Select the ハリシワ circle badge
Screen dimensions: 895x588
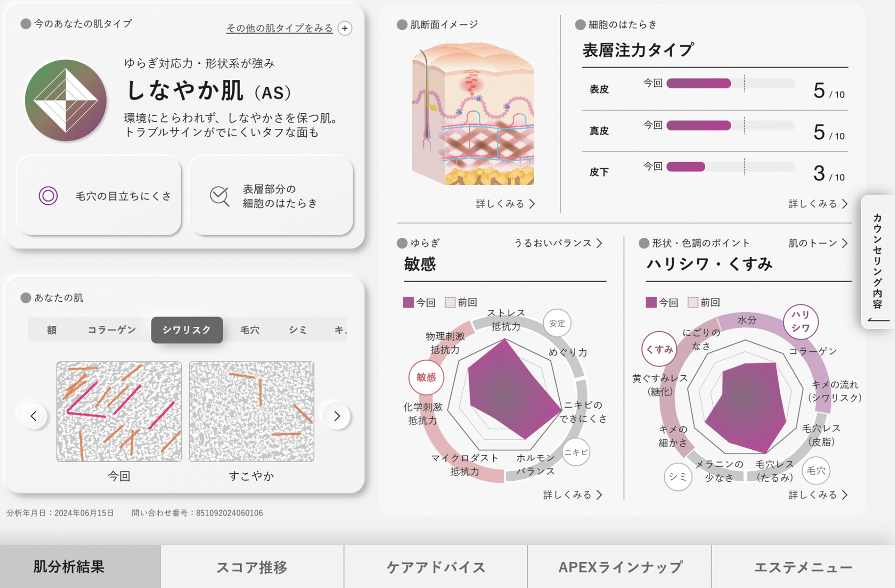tap(800, 322)
